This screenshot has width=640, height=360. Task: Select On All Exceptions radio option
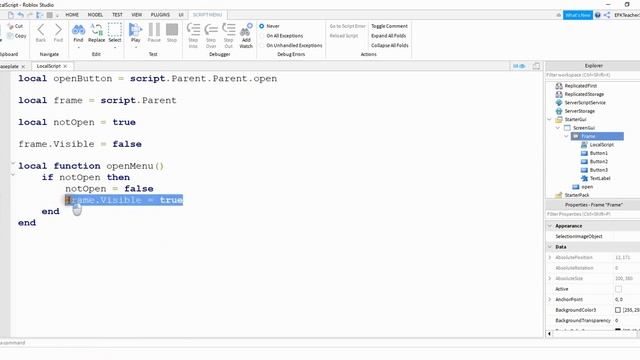[x=262, y=36]
